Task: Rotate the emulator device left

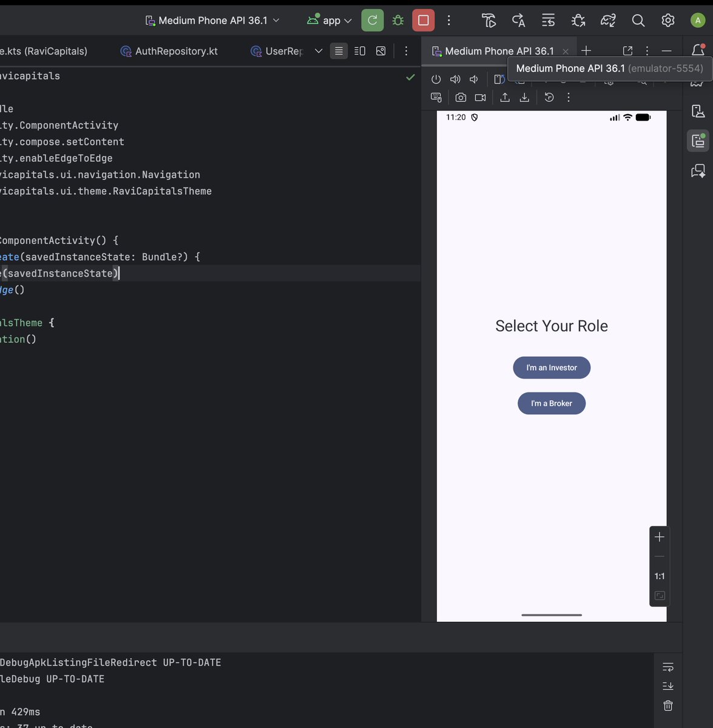Action: click(499, 79)
